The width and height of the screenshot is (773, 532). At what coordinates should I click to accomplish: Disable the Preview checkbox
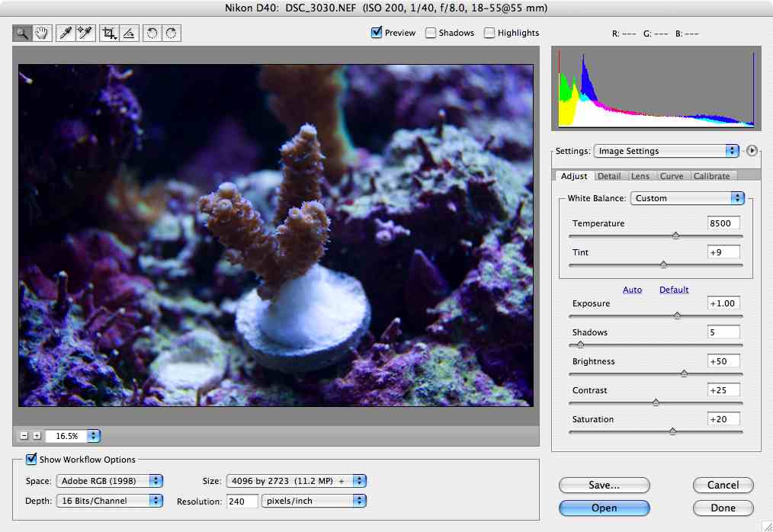[377, 33]
